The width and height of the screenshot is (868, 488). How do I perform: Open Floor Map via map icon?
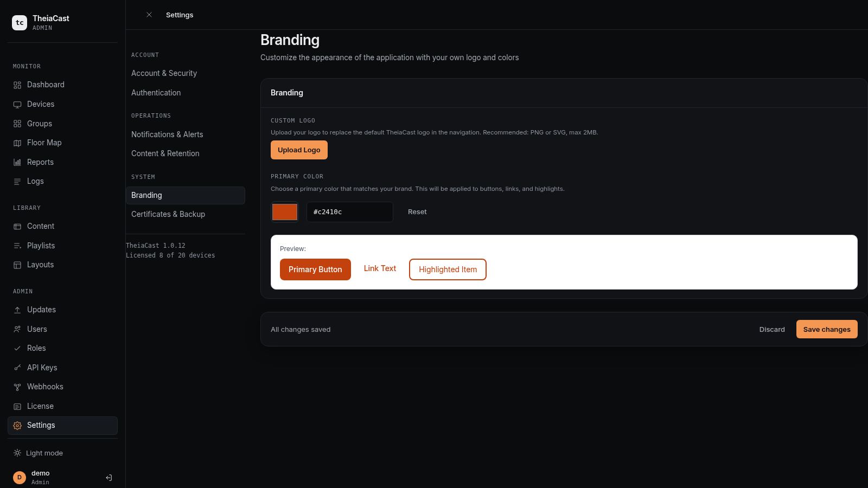coord(17,143)
